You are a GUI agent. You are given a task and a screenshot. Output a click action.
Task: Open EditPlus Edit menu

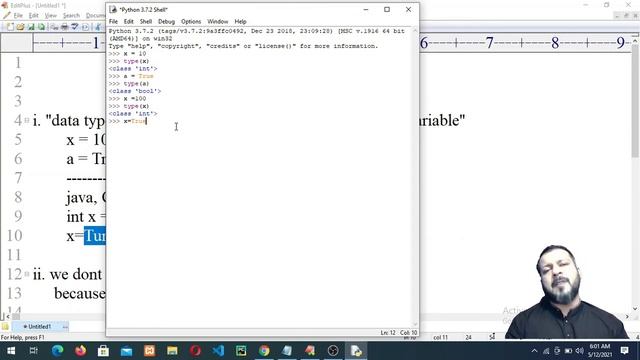(33, 16)
